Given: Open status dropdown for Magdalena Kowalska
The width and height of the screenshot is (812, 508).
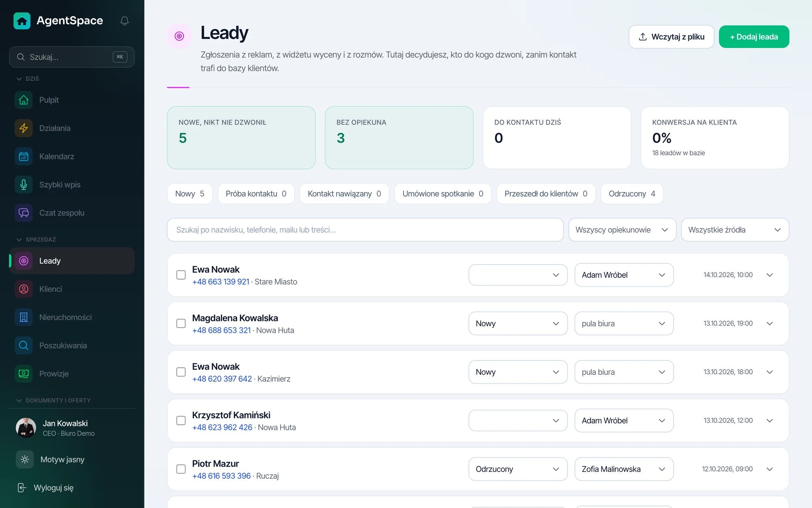Looking at the screenshot, I should (518, 323).
